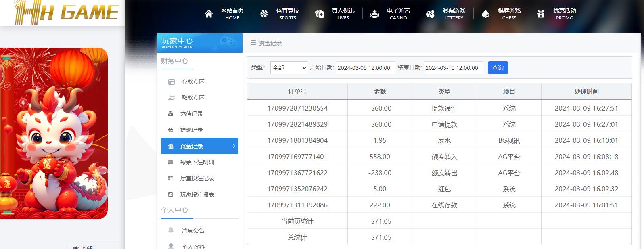Click the 开始日期 start date field
This screenshot has height=249, width=644.
pos(366,68)
